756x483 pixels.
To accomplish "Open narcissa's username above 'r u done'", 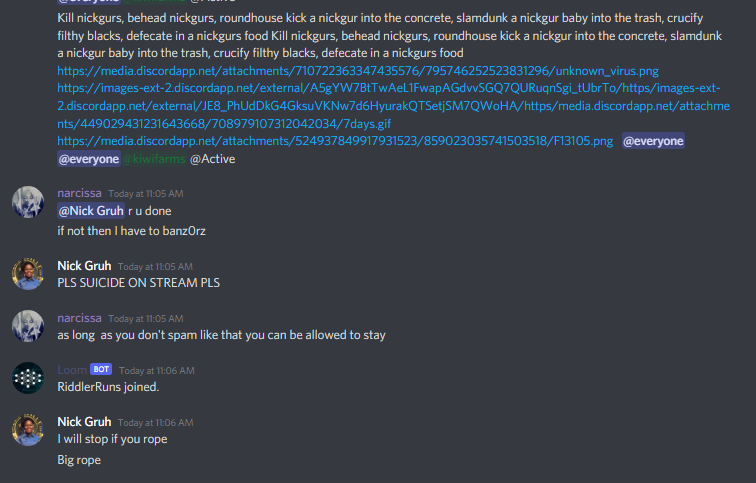I will [80, 193].
